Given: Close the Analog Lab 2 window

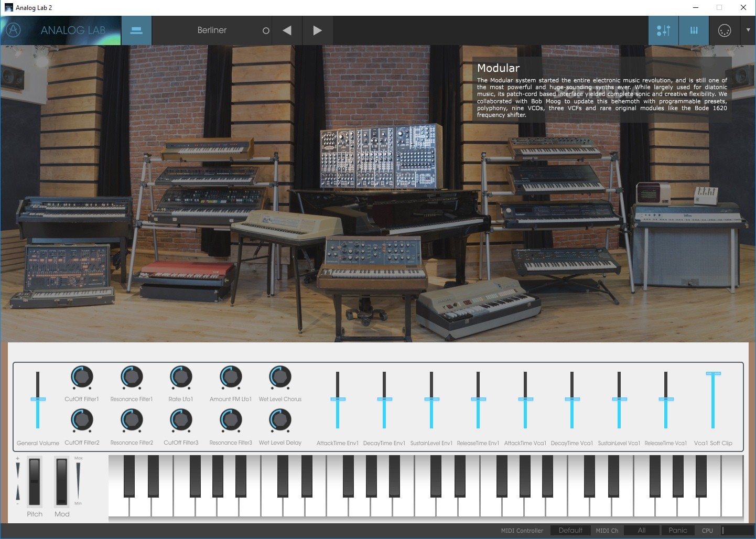Looking at the screenshot, I should 743,7.
